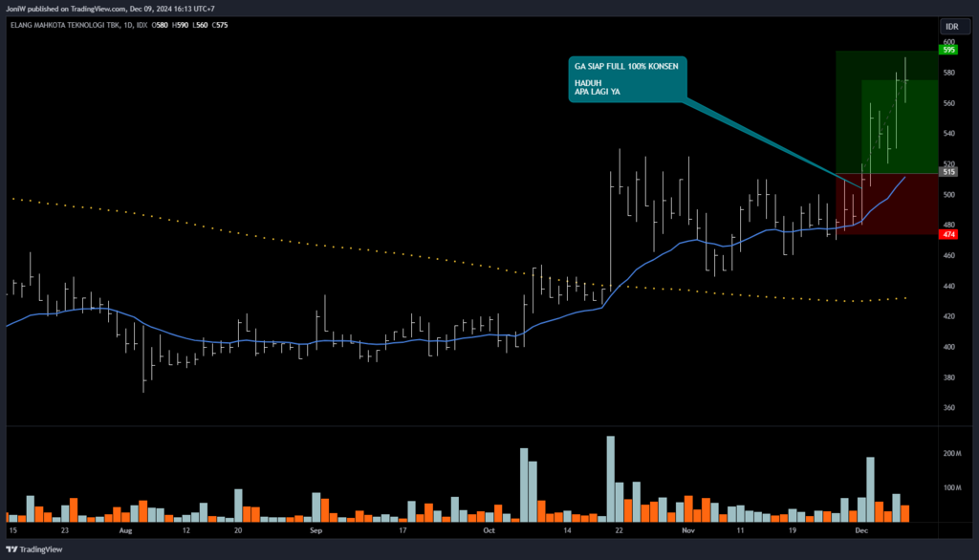Image resolution: width=979 pixels, height=560 pixels.
Task: Click the Aug label on the date axis
Action: coord(124,528)
